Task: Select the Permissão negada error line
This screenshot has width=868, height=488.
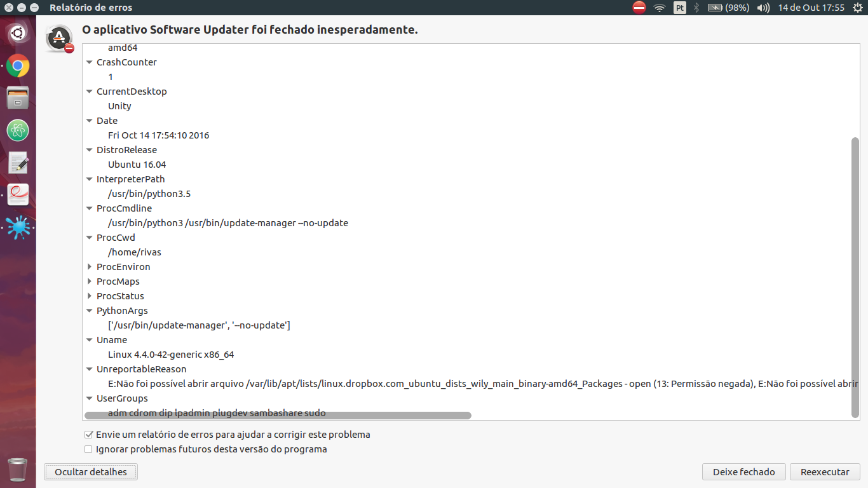Action: (x=484, y=384)
